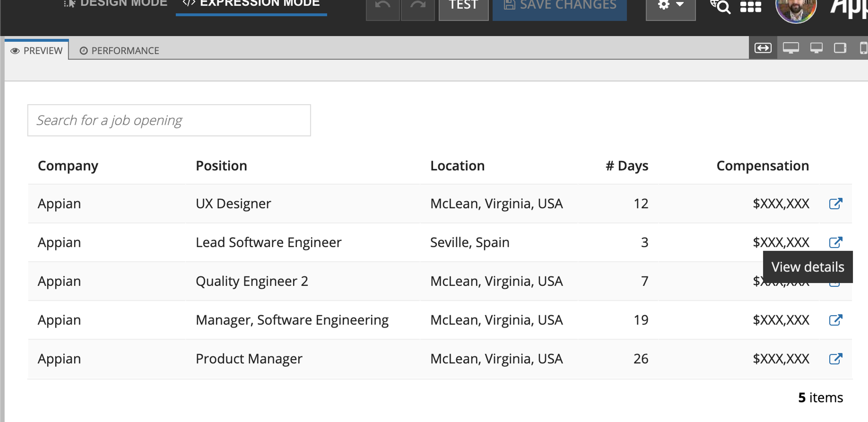Select the tablet preview icon
Screen dimensions: 868x422
point(840,48)
